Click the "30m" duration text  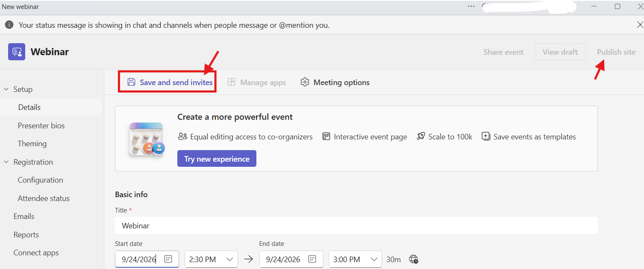[394, 260]
